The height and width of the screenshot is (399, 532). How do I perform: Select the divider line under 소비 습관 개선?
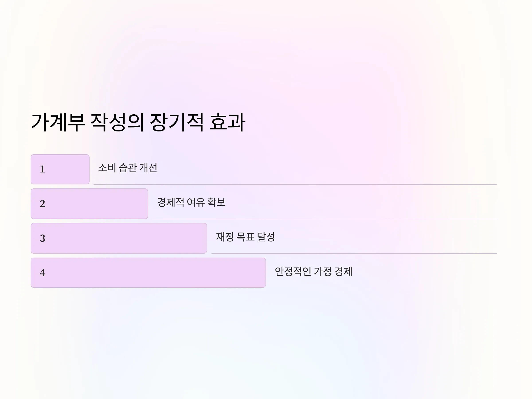295,184
